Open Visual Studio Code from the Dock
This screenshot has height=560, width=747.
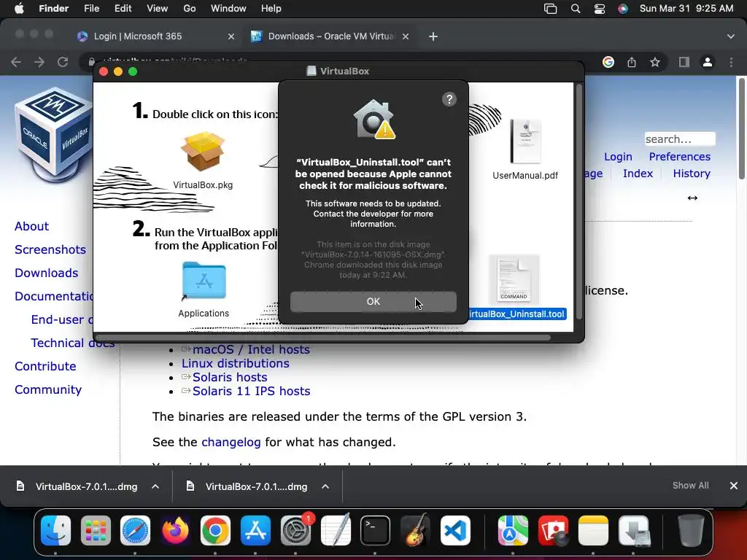pos(455,531)
